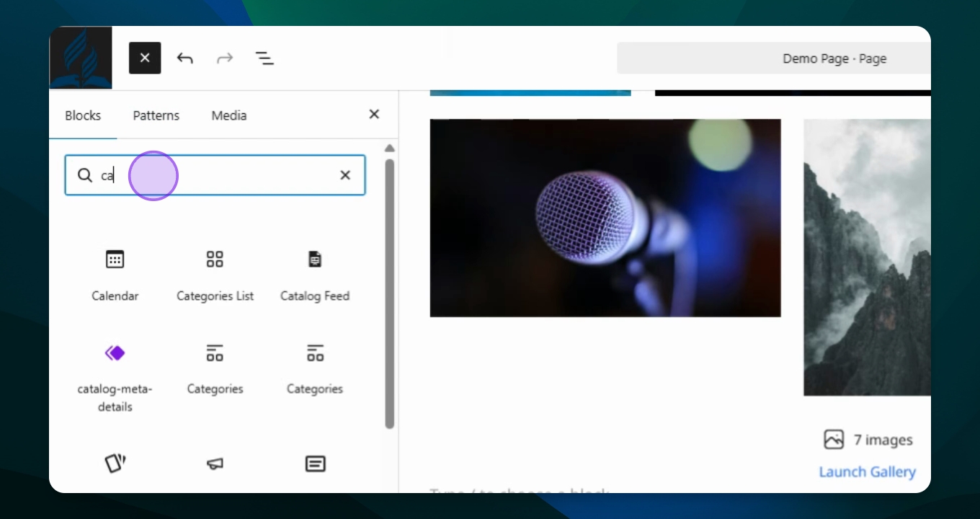
Task: Focus the block search field
Action: click(x=215, y=175)
